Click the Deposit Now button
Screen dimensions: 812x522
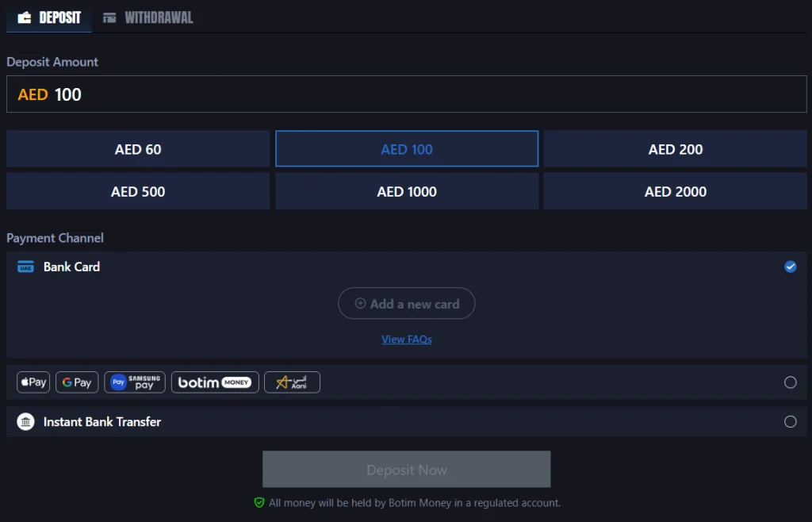[x=407, y=469]
